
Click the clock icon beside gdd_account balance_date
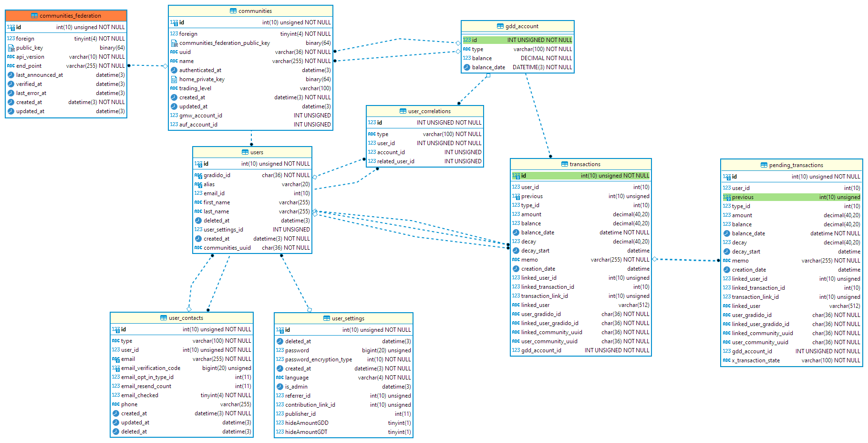coord(467,67)
